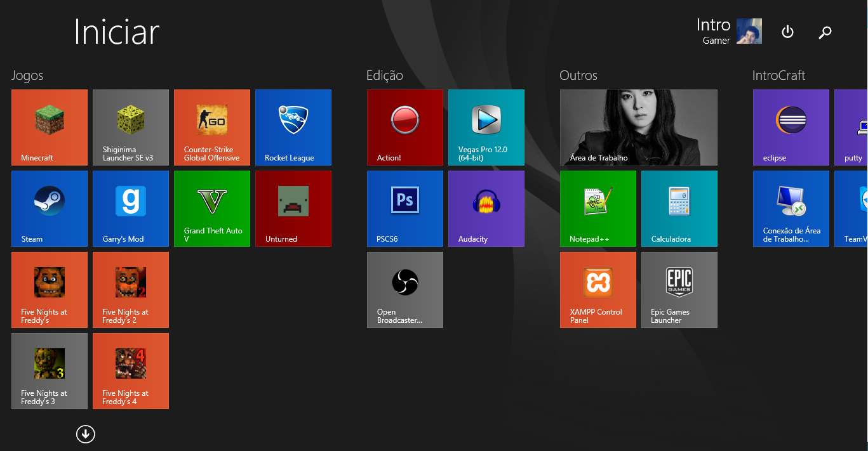Image resolution: width=868 pixels, height=451 pixels.
Task: Open Grand Theft Auto V tile
Action: click(212, 209)
